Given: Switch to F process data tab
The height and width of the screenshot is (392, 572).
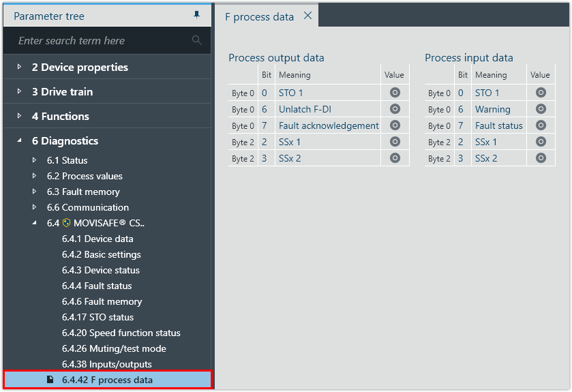Looking at the screenshot, I should pyautogui.click(x=259, y=16).
